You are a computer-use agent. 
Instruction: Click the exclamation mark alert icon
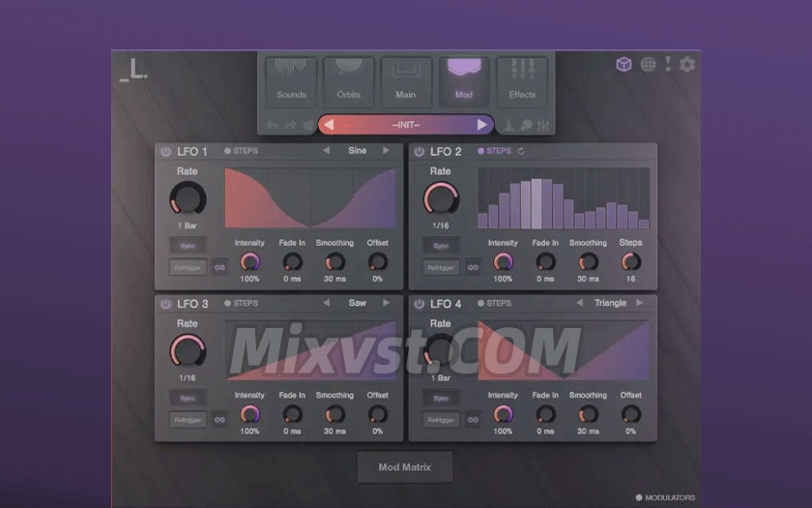[668, 64]
